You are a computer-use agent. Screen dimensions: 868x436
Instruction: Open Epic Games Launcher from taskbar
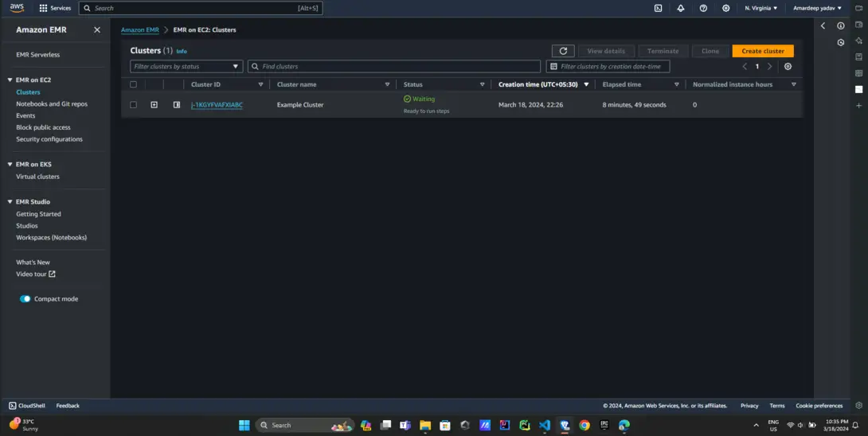pyautogui.click(x=604, y=425)
